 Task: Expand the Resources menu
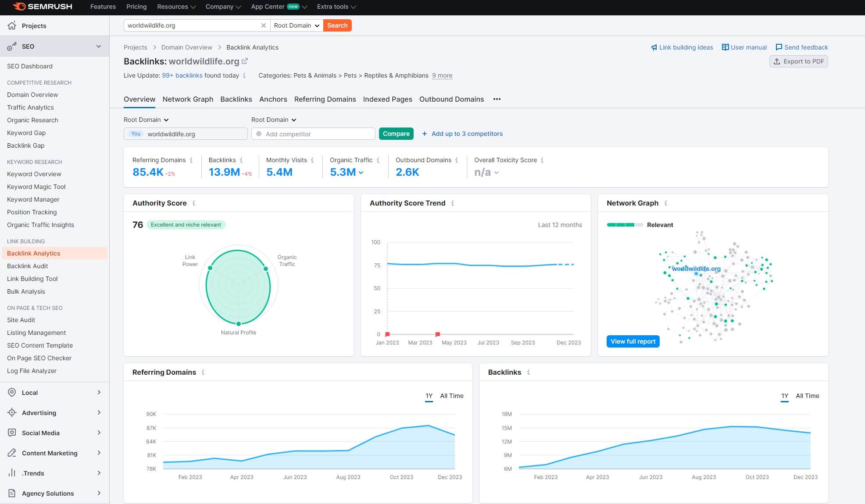[x=176, y=7]
